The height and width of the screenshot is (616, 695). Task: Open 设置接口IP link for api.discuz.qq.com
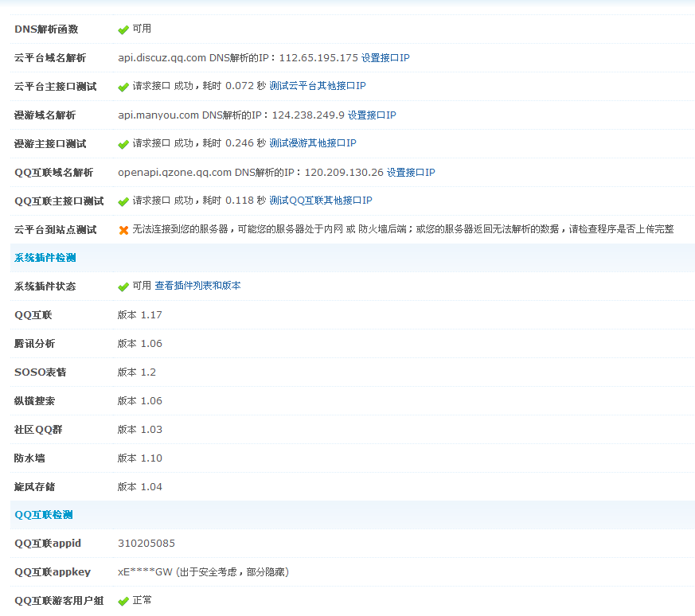385,57
